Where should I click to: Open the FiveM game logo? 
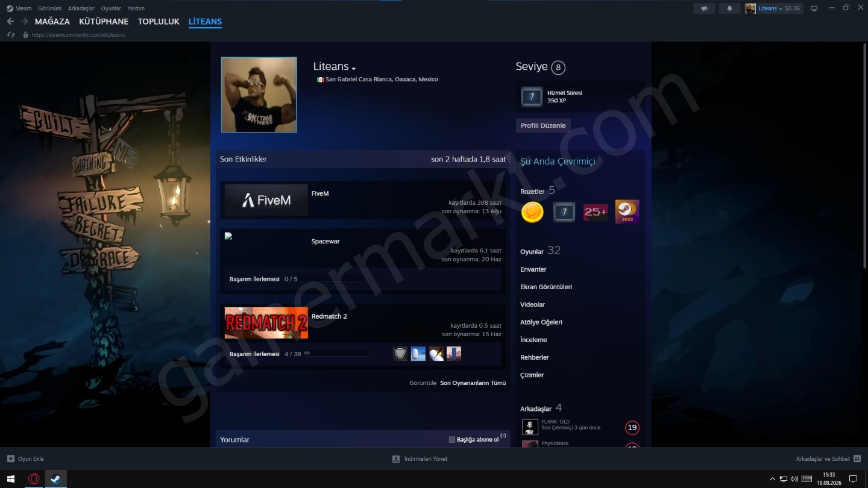point(266,200)
